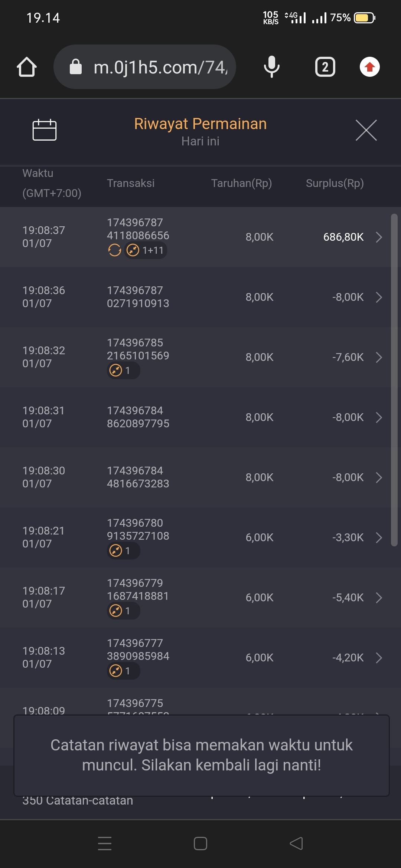Viewport: 401px width, 868px height.
Task: Open details for the 19:08:21 transaction
Action: click(x=379, y=537)
